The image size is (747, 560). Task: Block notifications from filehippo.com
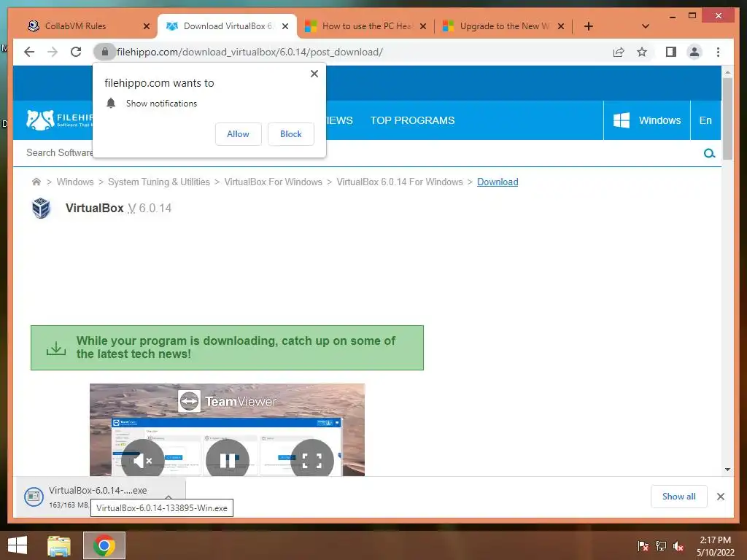(x=290, y=134)
